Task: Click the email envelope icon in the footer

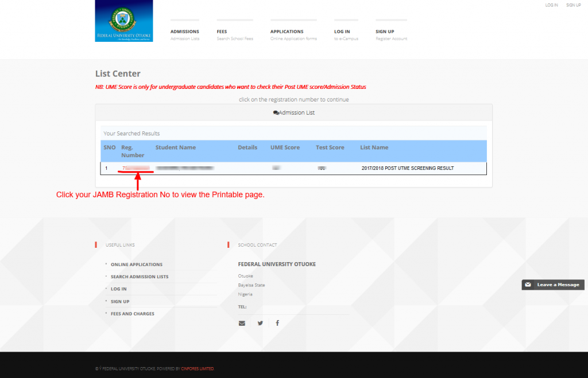Action: (242, 323)
